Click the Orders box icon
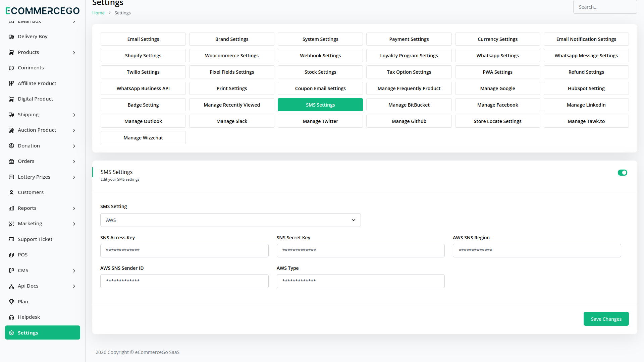The width and height of the screenshot is (644, 362). (x=11, y=161)
